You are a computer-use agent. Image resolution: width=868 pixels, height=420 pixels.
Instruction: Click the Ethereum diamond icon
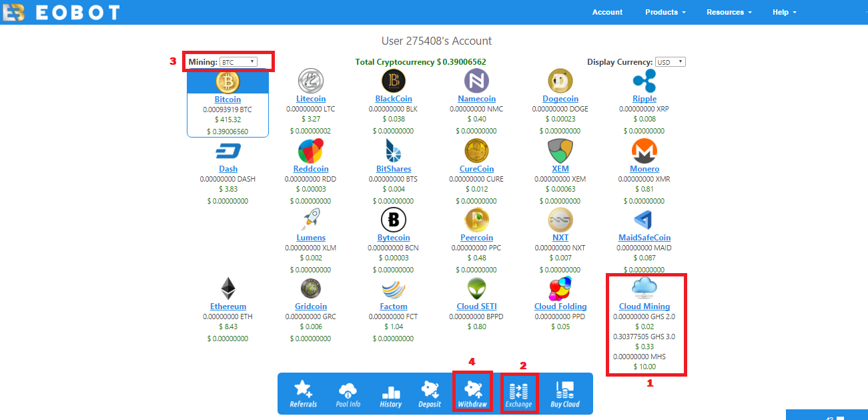coord(228,288)
